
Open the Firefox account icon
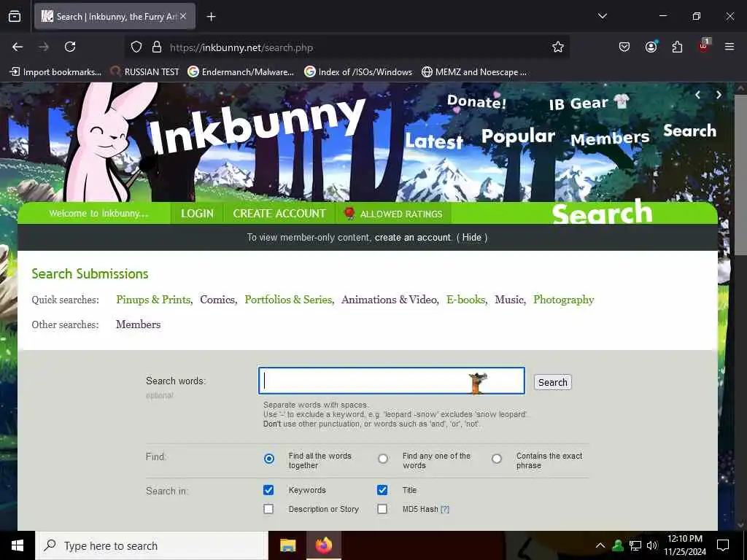[x=651, y=46]
